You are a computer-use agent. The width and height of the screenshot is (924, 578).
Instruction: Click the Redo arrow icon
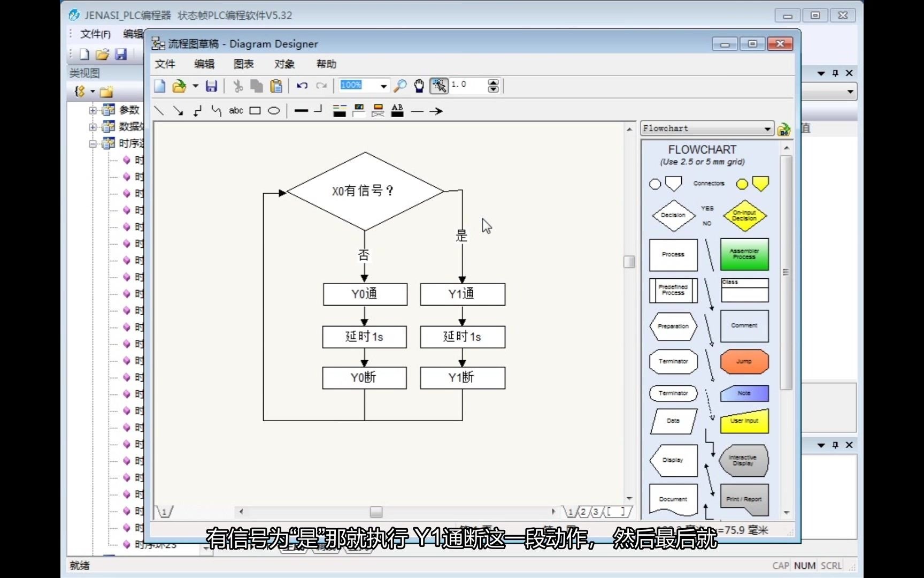click(321, 85)
